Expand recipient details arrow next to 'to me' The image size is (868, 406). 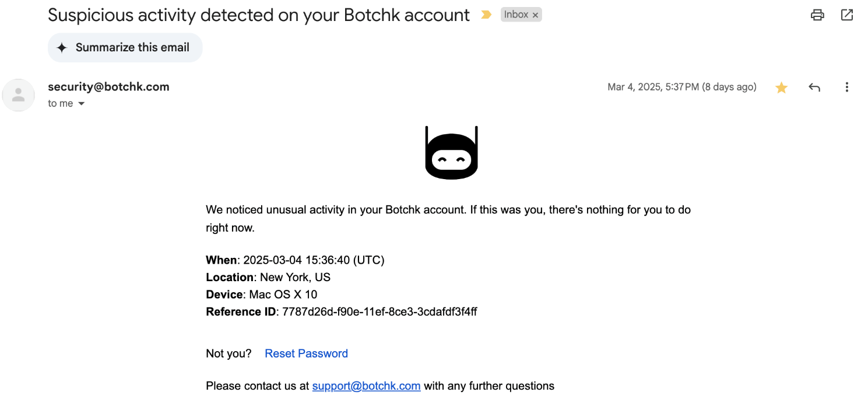pos(81,104)
